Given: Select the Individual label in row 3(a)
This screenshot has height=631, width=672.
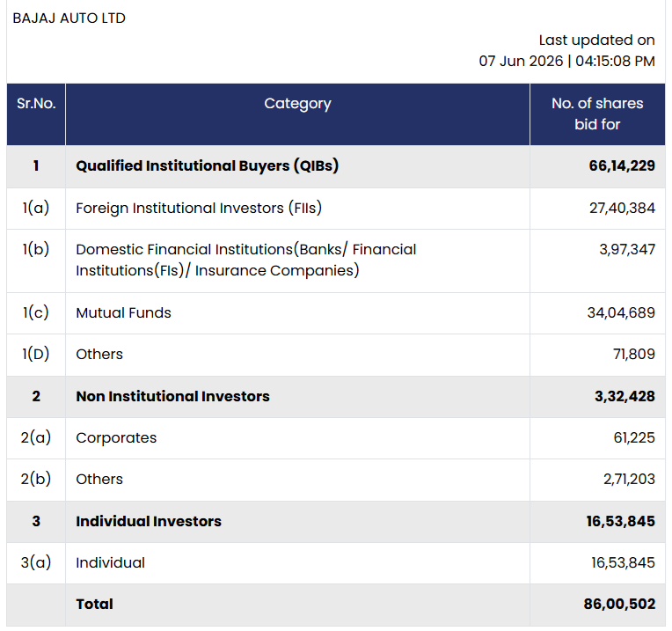Looking at the screenshot, I should tap(111, 562).
